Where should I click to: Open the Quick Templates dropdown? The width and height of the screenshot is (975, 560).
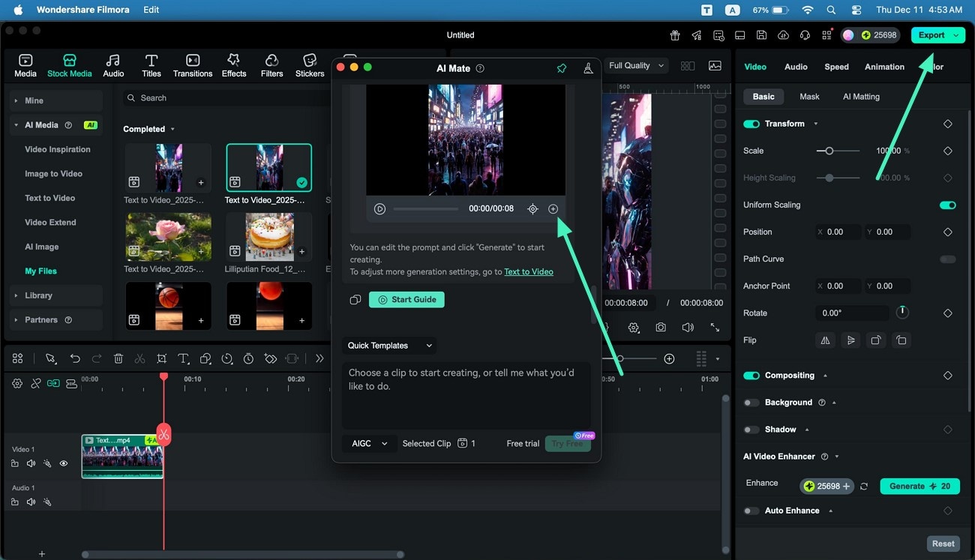click(388, 346)
